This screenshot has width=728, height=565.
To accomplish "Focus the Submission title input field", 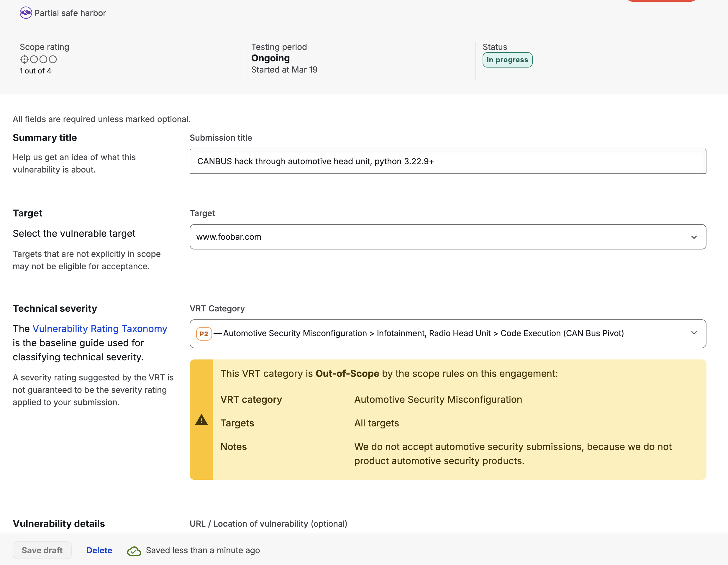I will [448, 161].
